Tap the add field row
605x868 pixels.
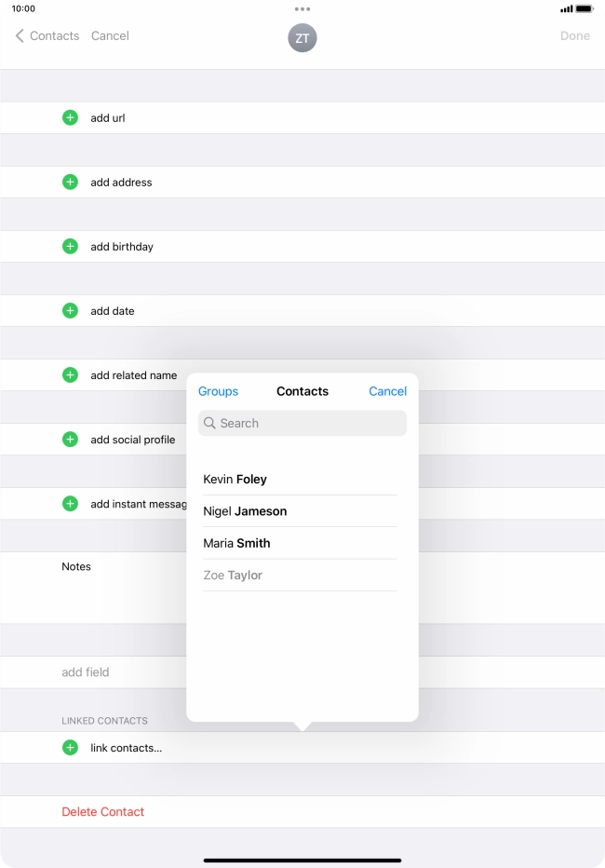pyautogui.click(x=86, y=672)
